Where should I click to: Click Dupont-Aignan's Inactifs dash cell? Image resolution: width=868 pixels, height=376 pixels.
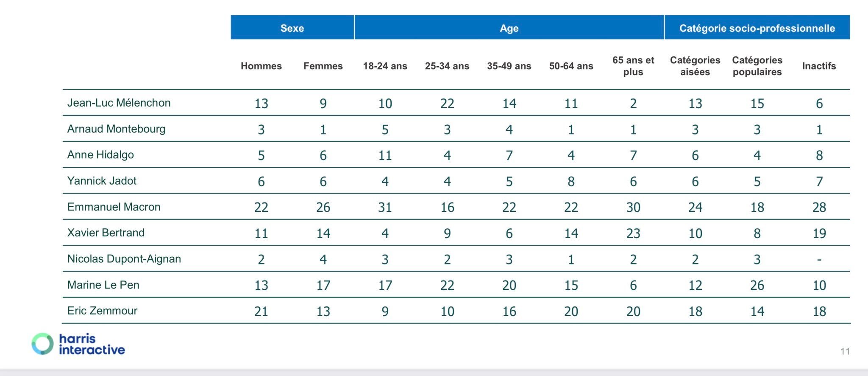(819, 259)
